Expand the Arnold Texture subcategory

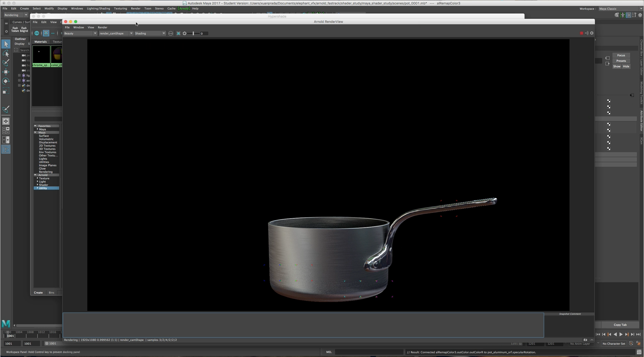click(37, 178)
